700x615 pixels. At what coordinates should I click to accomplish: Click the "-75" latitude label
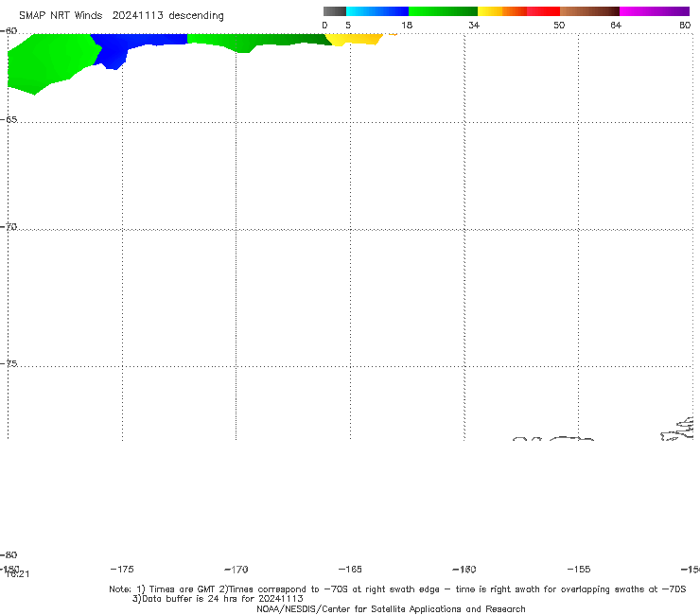coord(9,363)
